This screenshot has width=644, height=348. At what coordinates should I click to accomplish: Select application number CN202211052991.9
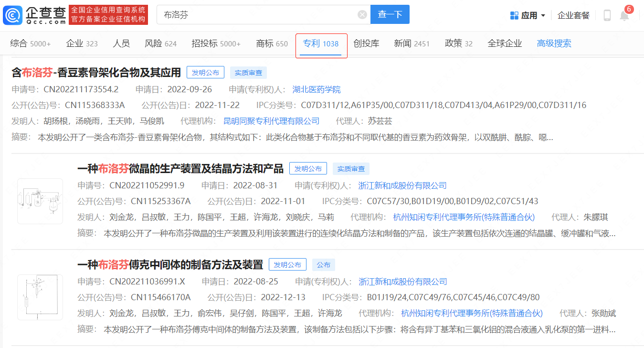click(x=147, y=185)
